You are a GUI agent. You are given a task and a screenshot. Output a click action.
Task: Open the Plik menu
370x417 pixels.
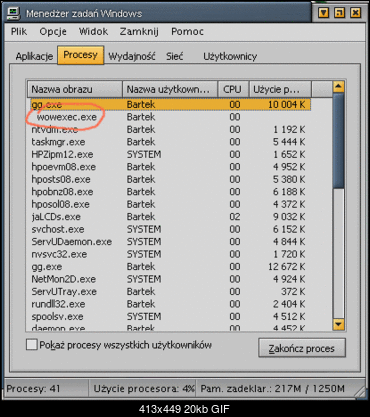[x=19, y=32]
